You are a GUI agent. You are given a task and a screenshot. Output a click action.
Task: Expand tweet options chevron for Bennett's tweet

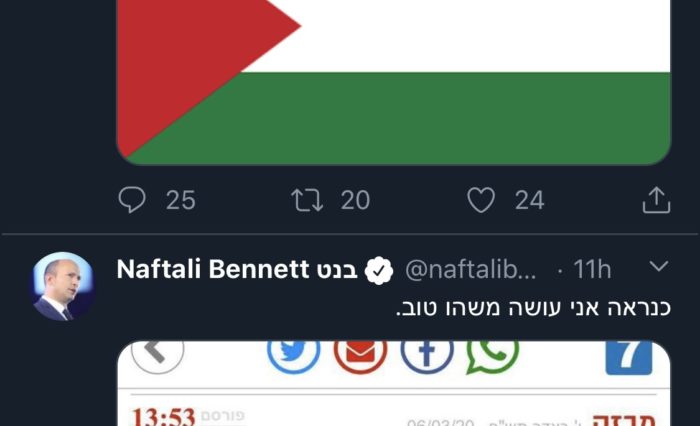[659, 267]
